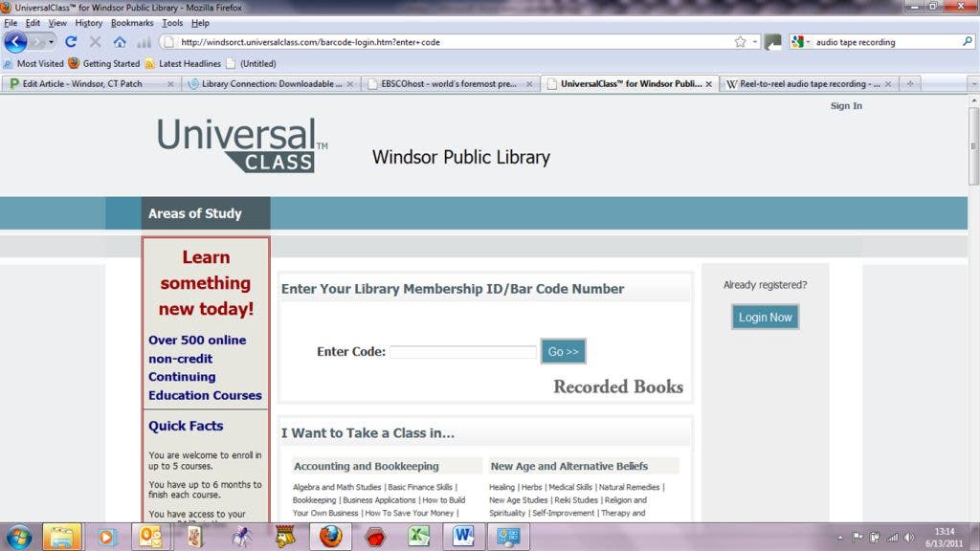Bookmark this page with the star icon
The width and height of the screenshot is (980, 551).
click(x=740, y=42)
